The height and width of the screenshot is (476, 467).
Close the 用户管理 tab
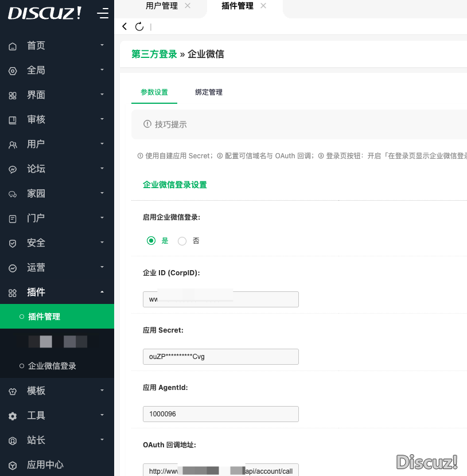coord(188,6)
